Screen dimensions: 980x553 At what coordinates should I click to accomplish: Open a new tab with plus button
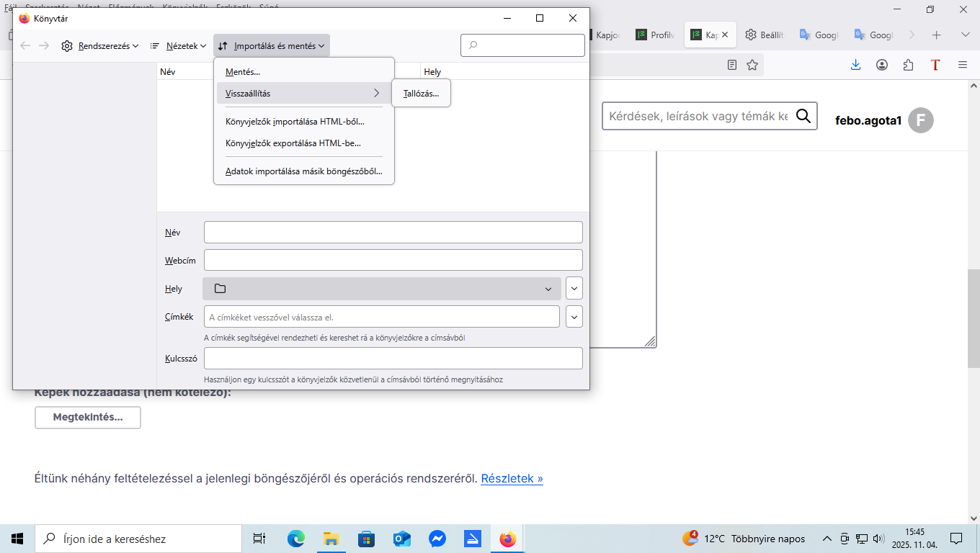(937, 35)
